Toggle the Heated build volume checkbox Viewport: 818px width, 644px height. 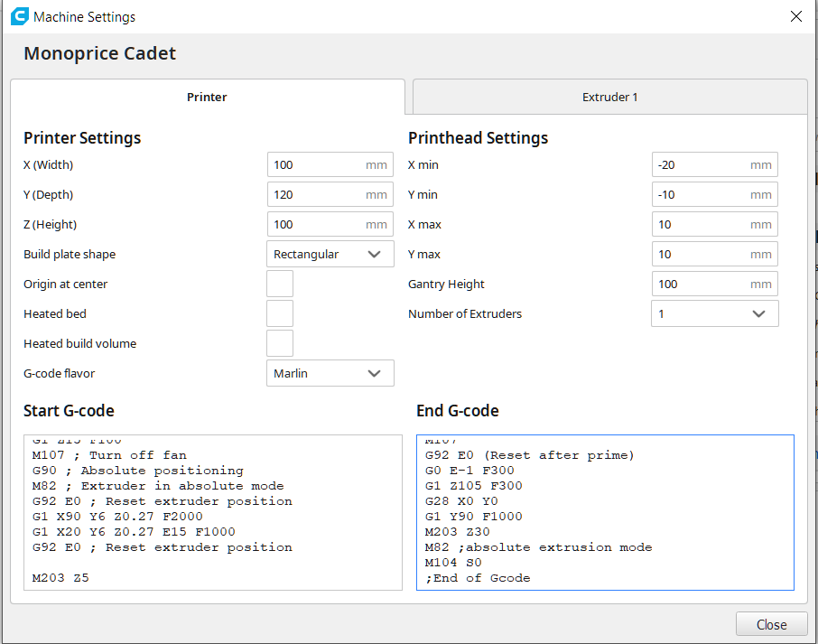point(280,343)
